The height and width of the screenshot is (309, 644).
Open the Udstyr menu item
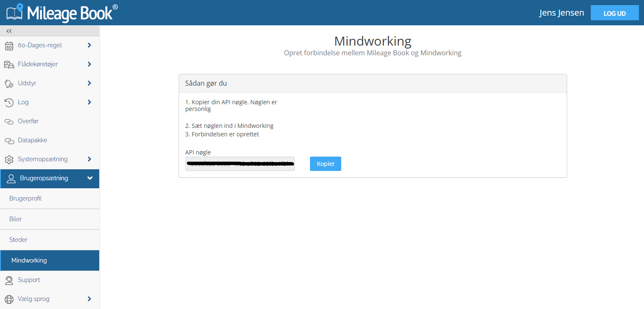point(50,83)
